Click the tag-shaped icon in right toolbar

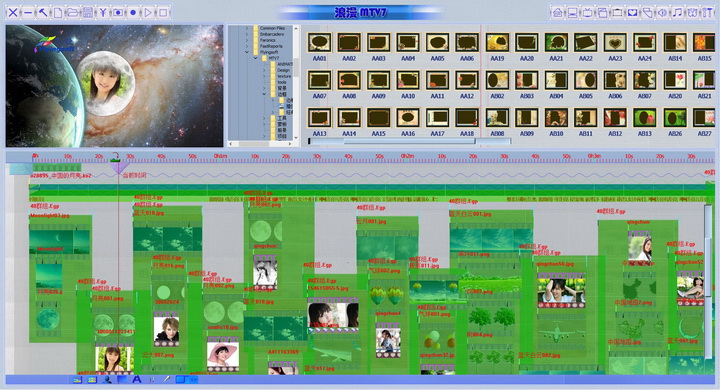(647, 12)
